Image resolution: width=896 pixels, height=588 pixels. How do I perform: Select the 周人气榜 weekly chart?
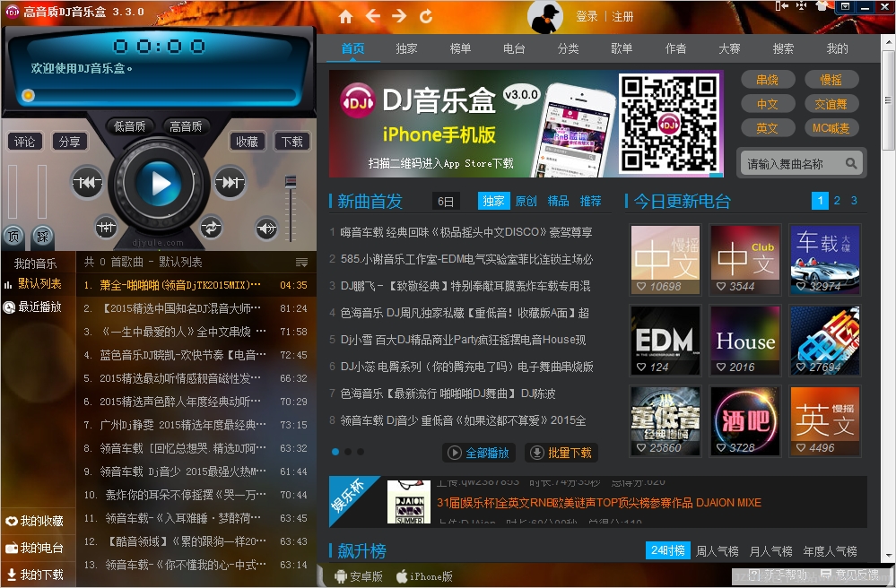(x=718, y=551)
